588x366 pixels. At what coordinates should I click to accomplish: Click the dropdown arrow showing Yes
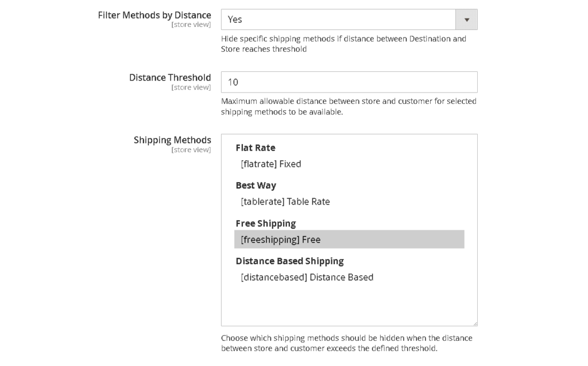[466, 19]
